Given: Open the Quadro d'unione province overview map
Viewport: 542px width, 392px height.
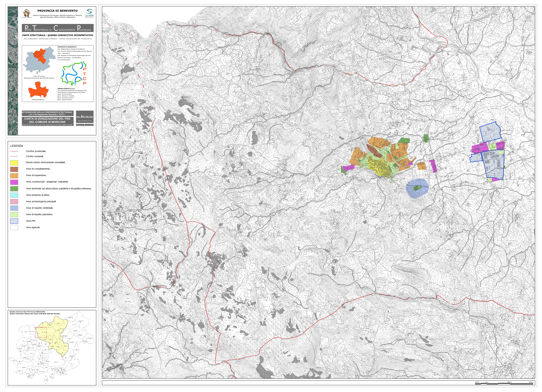Looking at the screenshot, I should click(x=52, y=348).
